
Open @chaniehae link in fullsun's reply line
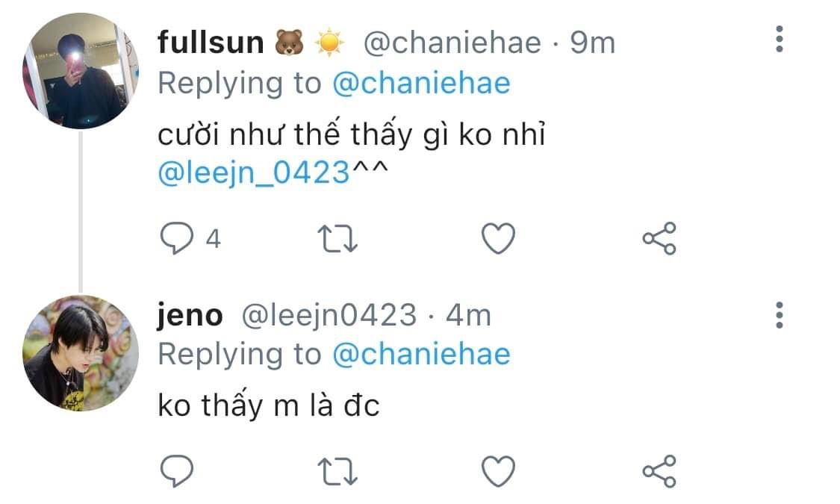pyautogui.click(x=420, y=83)
